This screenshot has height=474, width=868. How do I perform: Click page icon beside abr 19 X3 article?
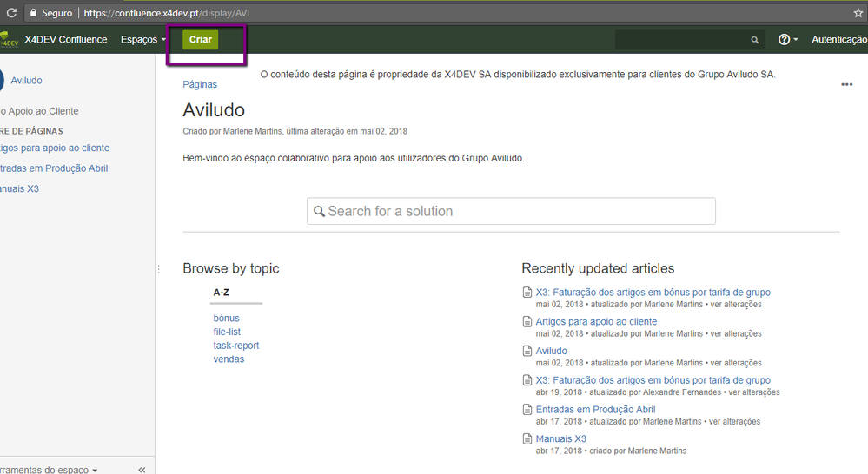click(x=527, y=380)
